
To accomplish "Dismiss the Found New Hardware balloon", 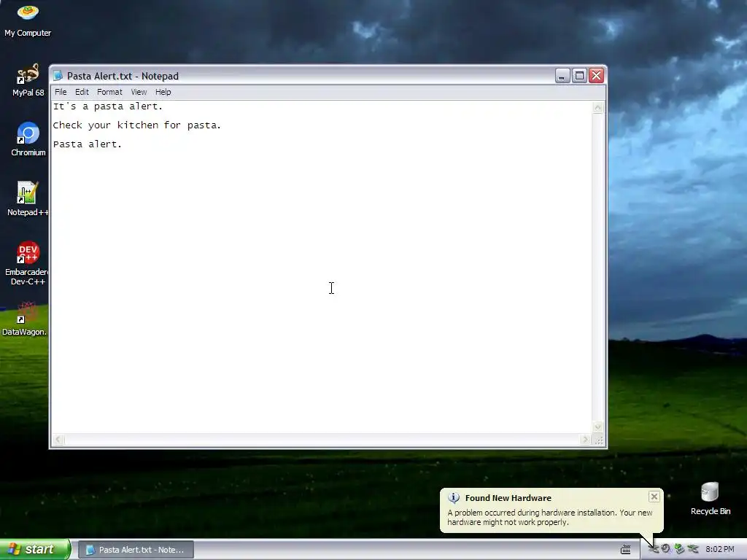I will coord(654,497).
